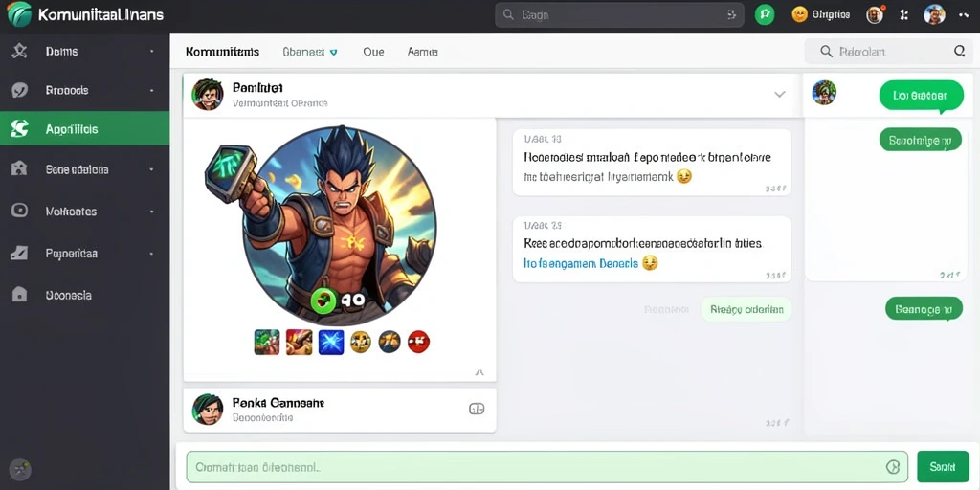The image size is (980, 490).
Task: Click the avatar in the right chat panel
Action: [x=824, y=93]
